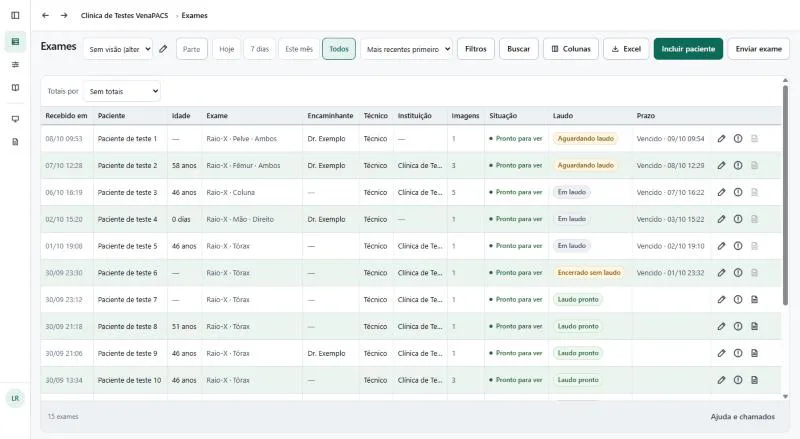
Task: Edit exam of Paciente de teste 10
Action: tap(721, 380)
